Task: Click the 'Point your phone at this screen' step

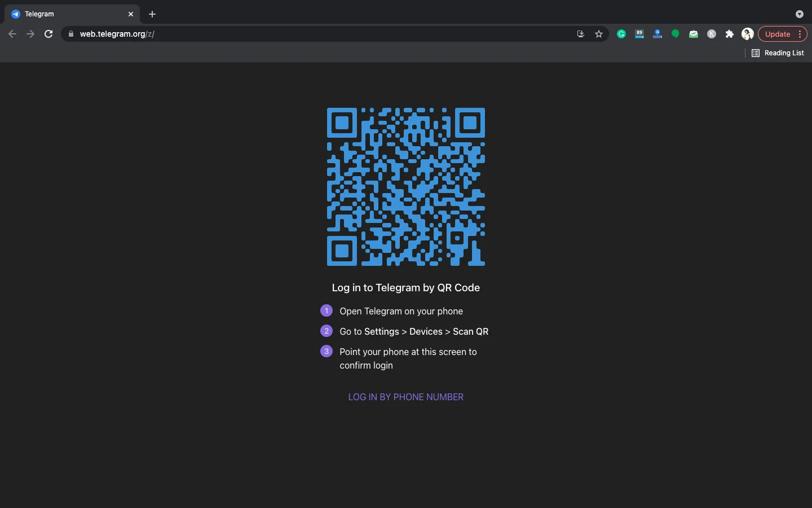Action: [408, 358]
